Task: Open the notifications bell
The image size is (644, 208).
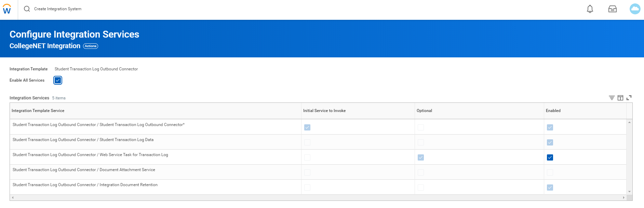Action: point(590,9)
